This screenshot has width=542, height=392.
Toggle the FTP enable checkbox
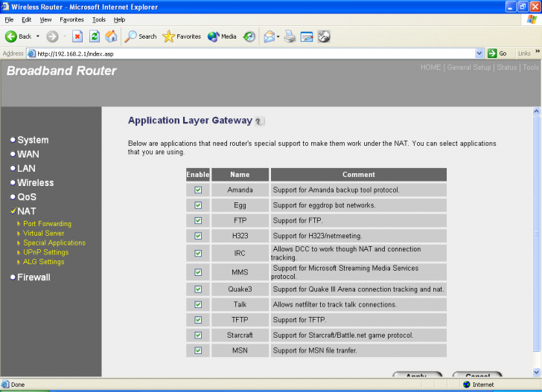(x=198, y=220)
